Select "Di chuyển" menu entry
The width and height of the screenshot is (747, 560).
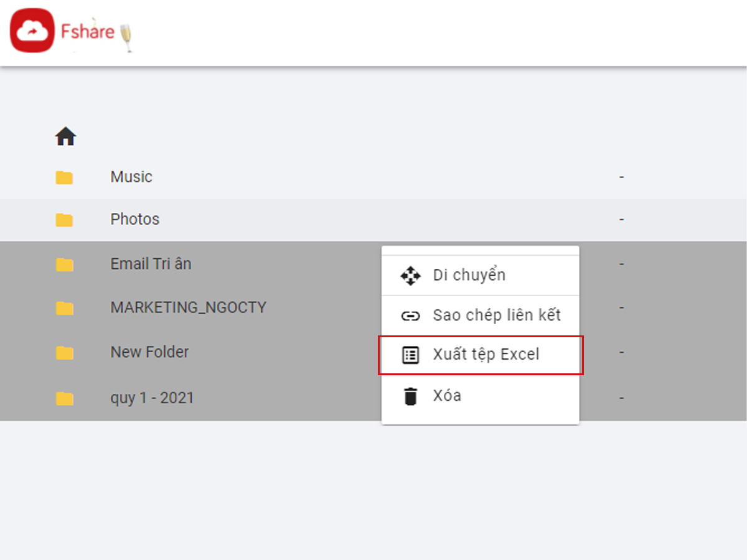469,275
